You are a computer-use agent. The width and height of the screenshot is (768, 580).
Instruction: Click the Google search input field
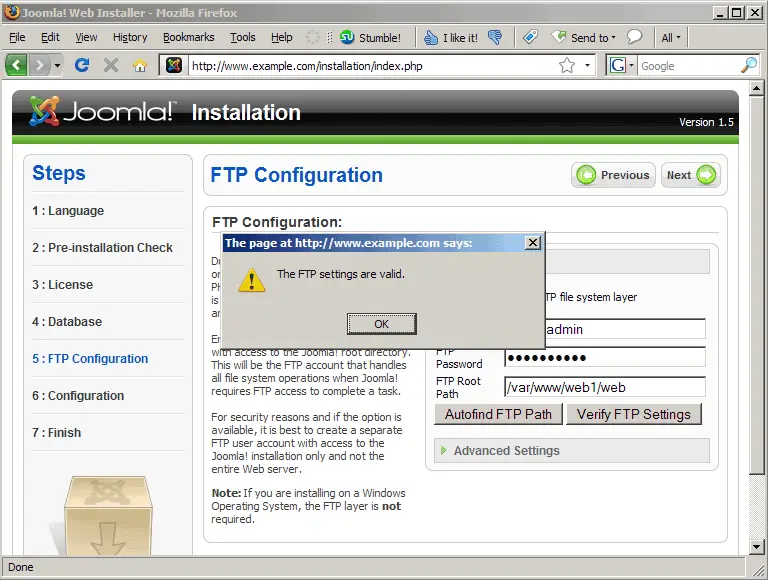[x=689, y=66]
